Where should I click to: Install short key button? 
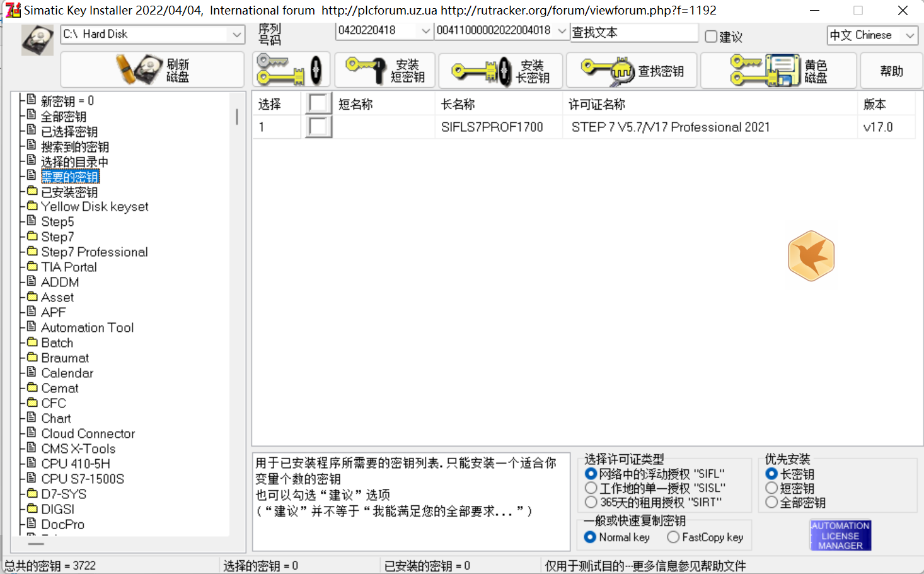point(384,69)
